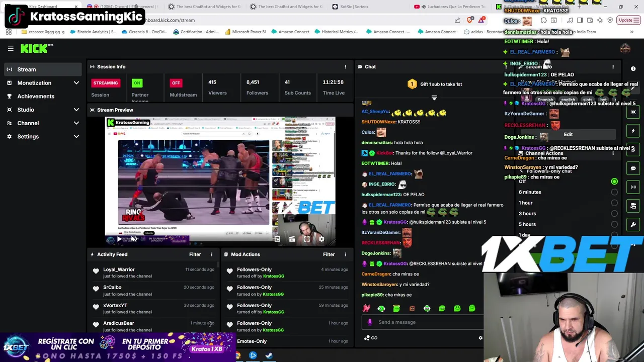Open the Mod Actions Filter
This screenshot has height=362, width=644.
(329, 254)
